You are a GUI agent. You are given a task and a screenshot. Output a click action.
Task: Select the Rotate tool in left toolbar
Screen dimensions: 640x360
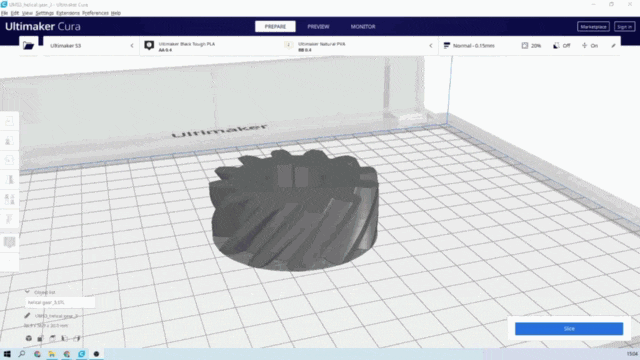tap(9, 160)
